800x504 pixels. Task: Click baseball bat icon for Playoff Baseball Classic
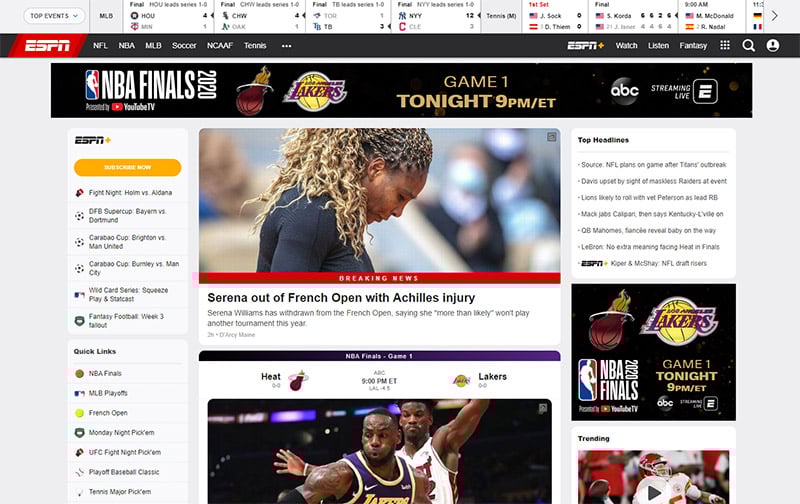pyautogui.click(x=80, y=472)
